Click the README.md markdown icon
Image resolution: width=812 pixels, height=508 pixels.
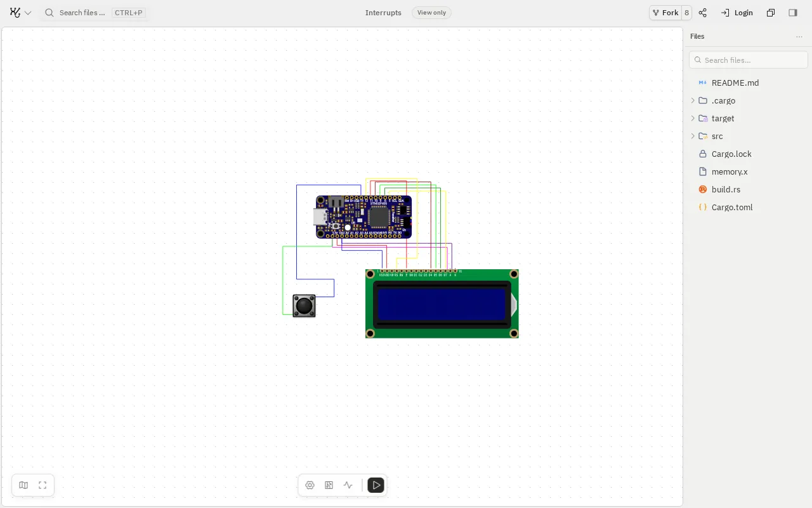[x=703, y=83]
